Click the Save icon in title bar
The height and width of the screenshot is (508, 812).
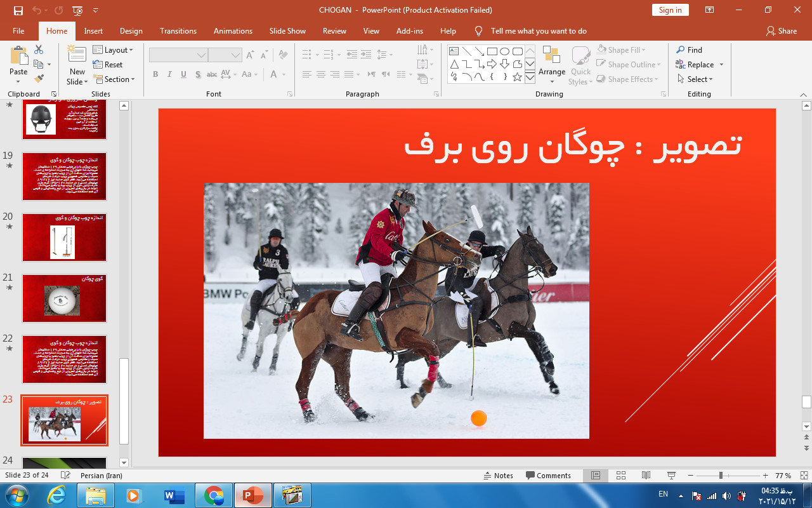tap(18, 10)
